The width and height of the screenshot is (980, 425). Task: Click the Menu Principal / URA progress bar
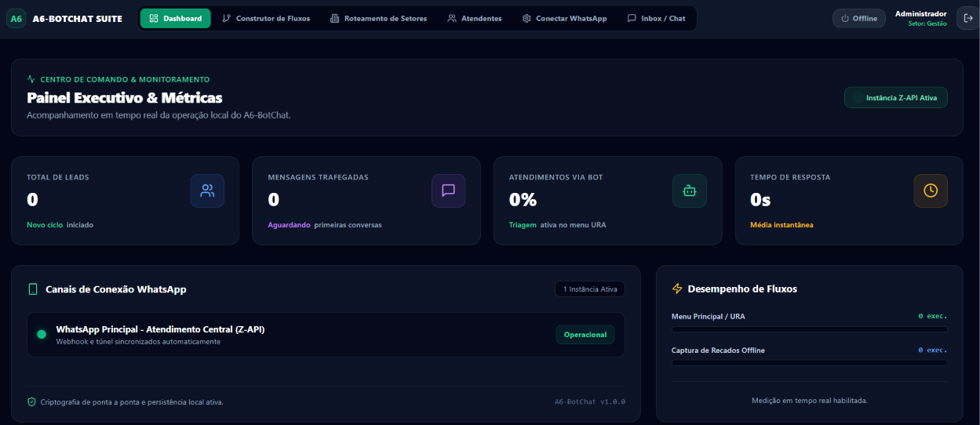pyautogui.click(x=809, y=329)
